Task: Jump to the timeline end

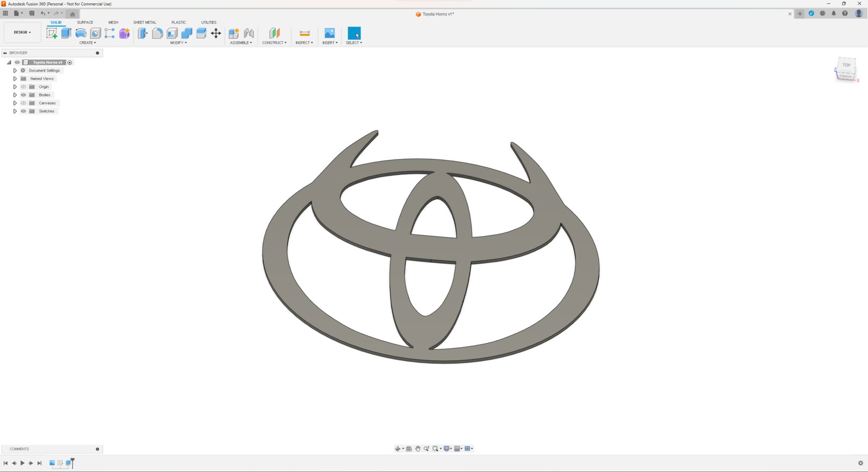Action: [39, 463]
